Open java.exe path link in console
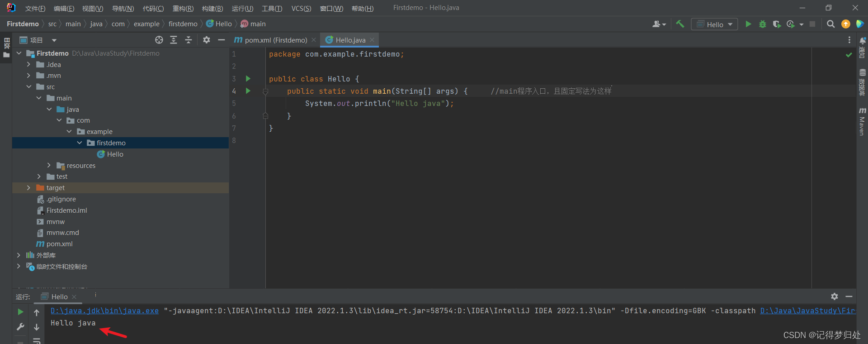Image resolution: width=868 pixels, height=344 pixels. (104, 311)
